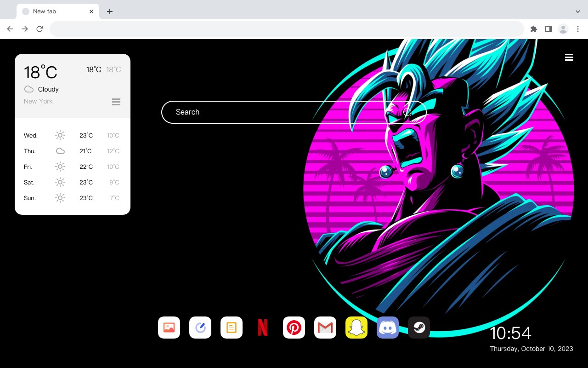Click the current 18°C large temperature
Screen dimensions: 588x368
[40, 72]
